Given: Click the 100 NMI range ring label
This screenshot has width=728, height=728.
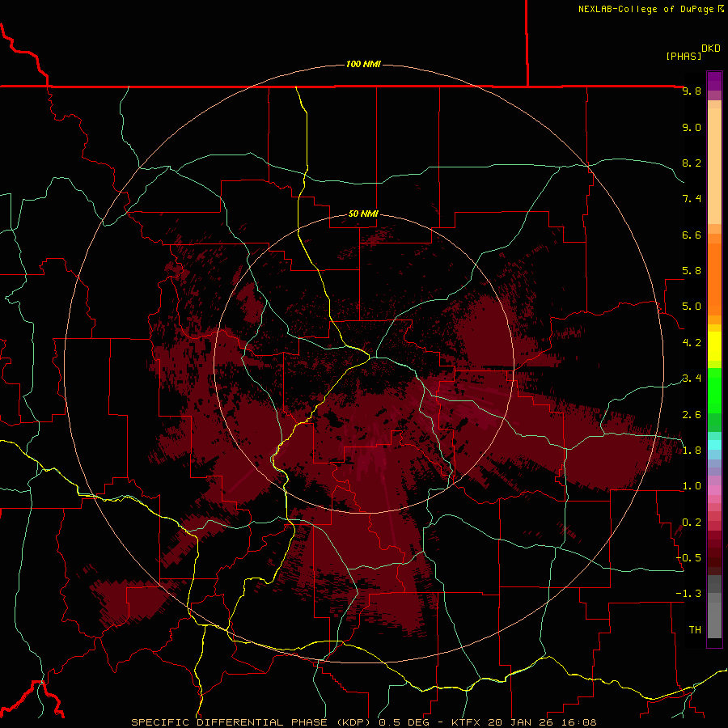Looking at the screenshot, I should tap(363, 64).
